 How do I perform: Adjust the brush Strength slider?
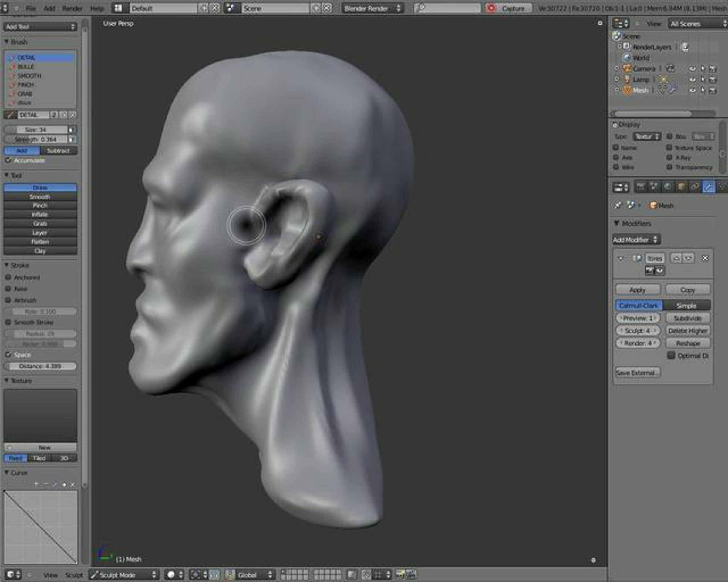(x=36, y=139)
